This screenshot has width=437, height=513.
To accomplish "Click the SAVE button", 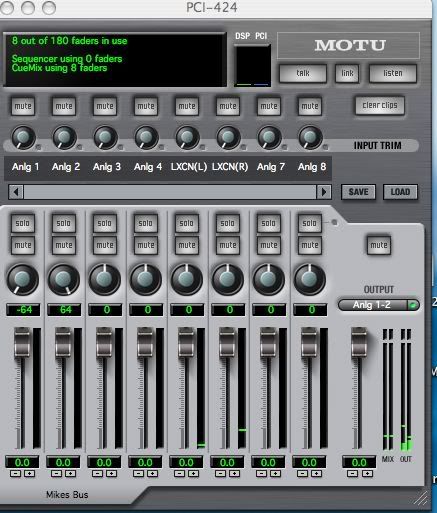I will coord(358,192).
